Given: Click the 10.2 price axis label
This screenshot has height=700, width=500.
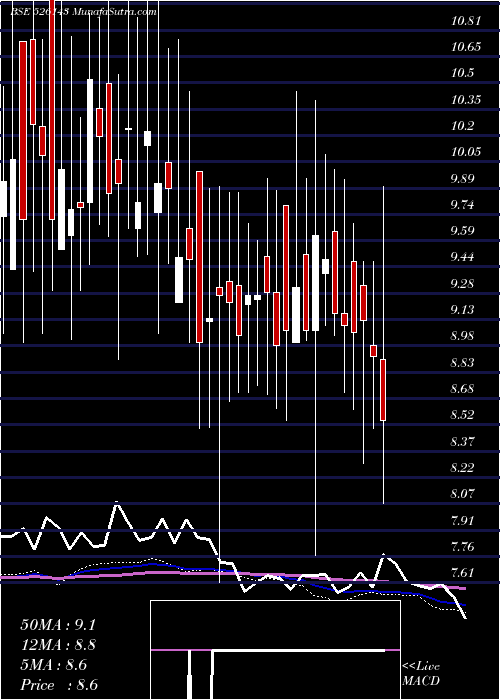Looking at the screenshot, I should [x=462, y=126].
